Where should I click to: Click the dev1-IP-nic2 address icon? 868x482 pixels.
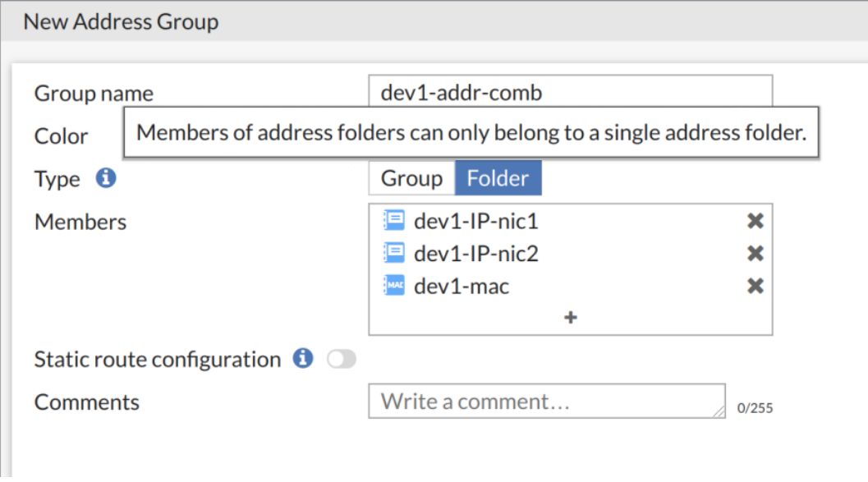[394, 254]
